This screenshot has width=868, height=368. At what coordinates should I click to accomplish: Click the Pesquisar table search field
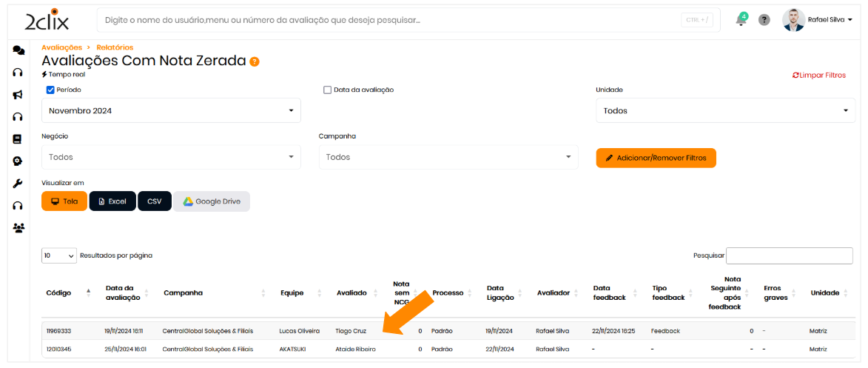[790, 255]
